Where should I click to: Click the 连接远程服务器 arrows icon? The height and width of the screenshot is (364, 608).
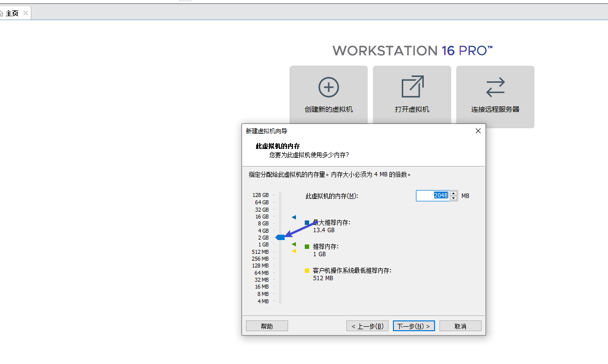point(495,87)
